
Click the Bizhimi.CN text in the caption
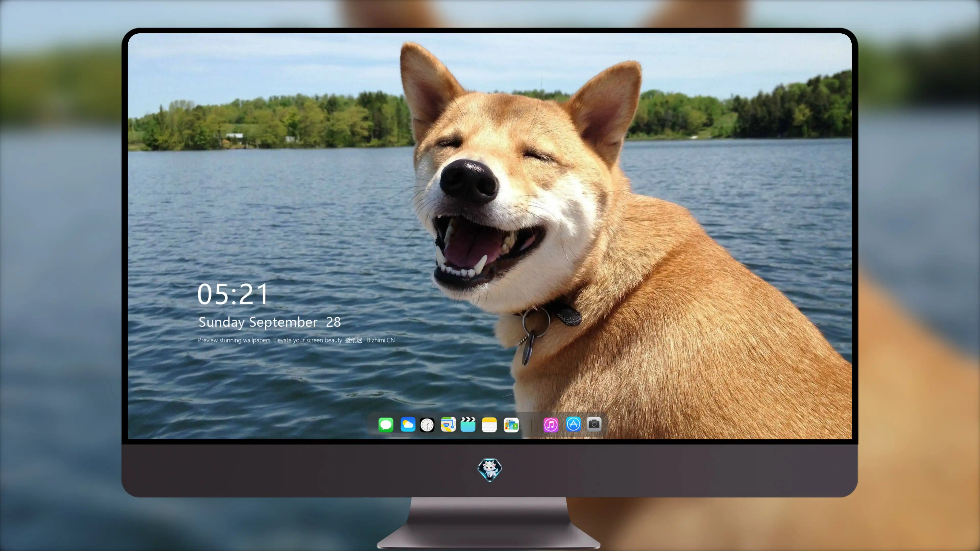tap(381, 340)
